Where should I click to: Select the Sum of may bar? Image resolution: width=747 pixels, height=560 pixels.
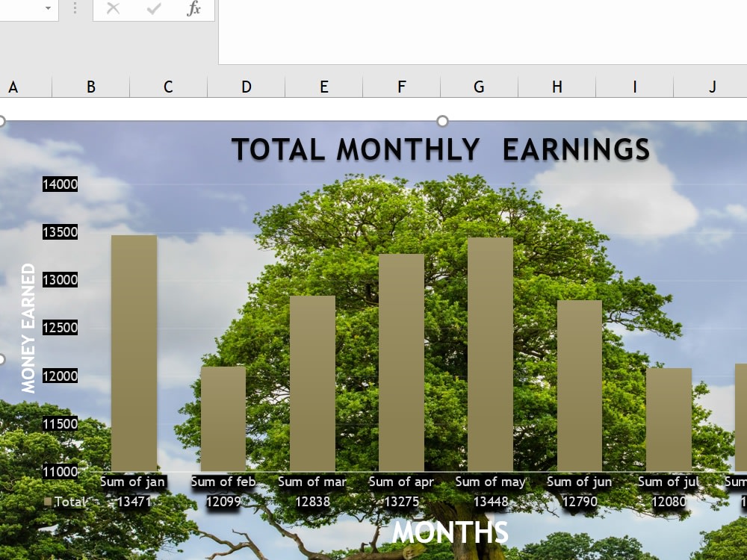click(x=490, y=354)
